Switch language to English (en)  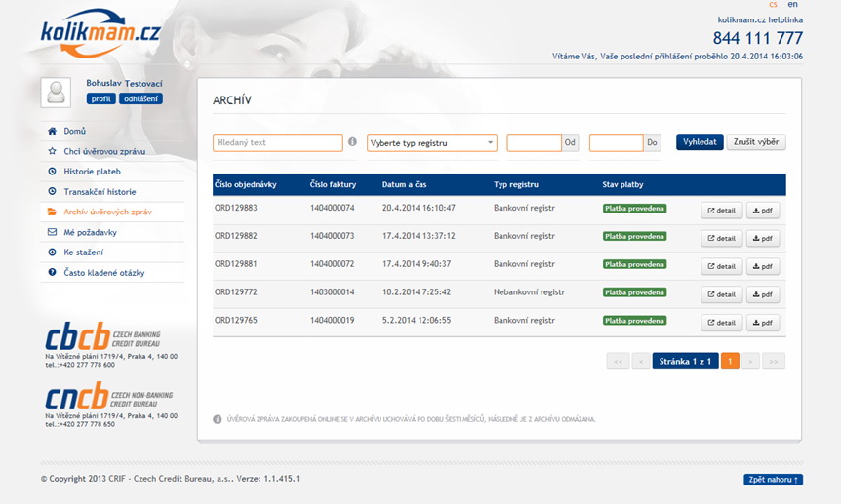pos(792,5)
